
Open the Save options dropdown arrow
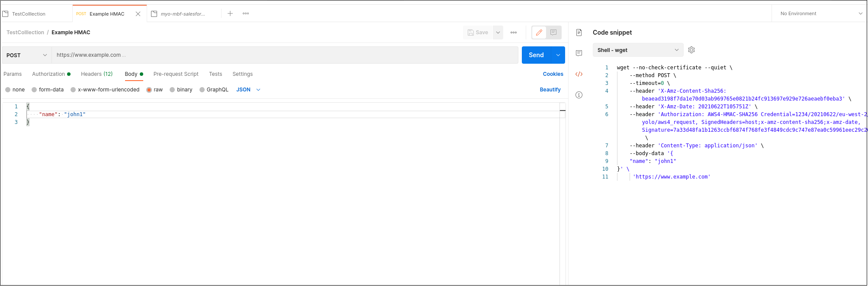coord(498,32)
